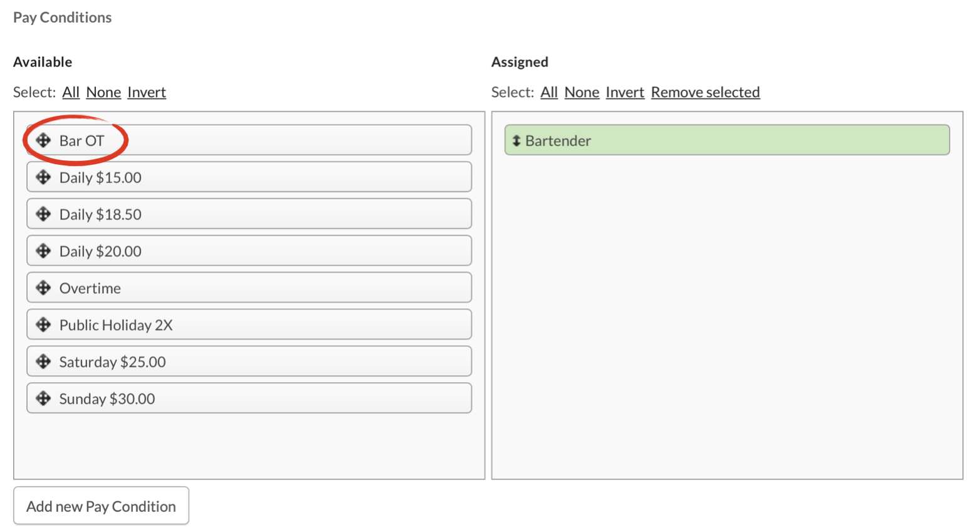Invert the Available list selection
This screenshot has width=980, height=530.
point(147,93)
